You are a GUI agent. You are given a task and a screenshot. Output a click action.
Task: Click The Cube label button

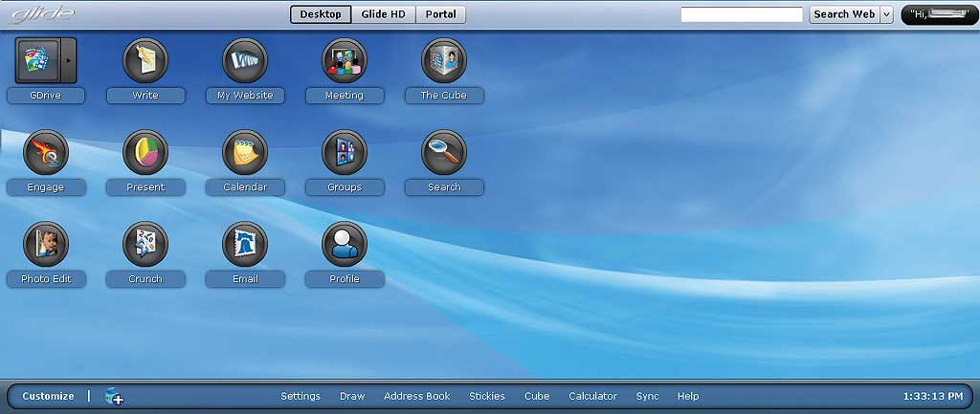coord(444,96)
